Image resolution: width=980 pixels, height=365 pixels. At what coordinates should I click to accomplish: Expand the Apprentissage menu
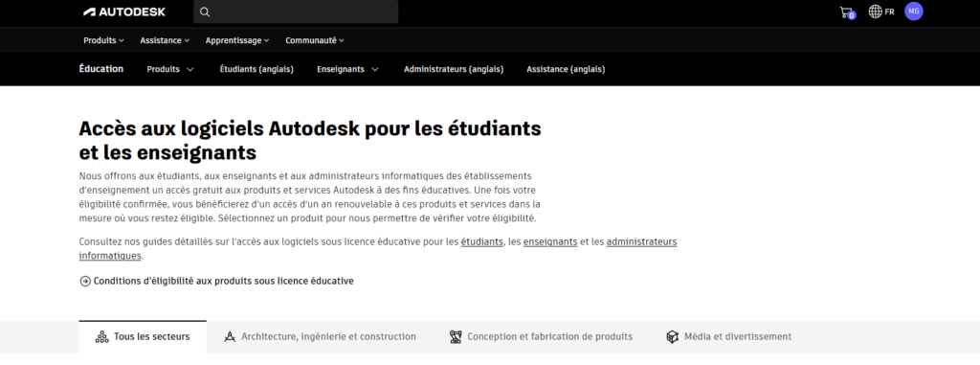237,40
